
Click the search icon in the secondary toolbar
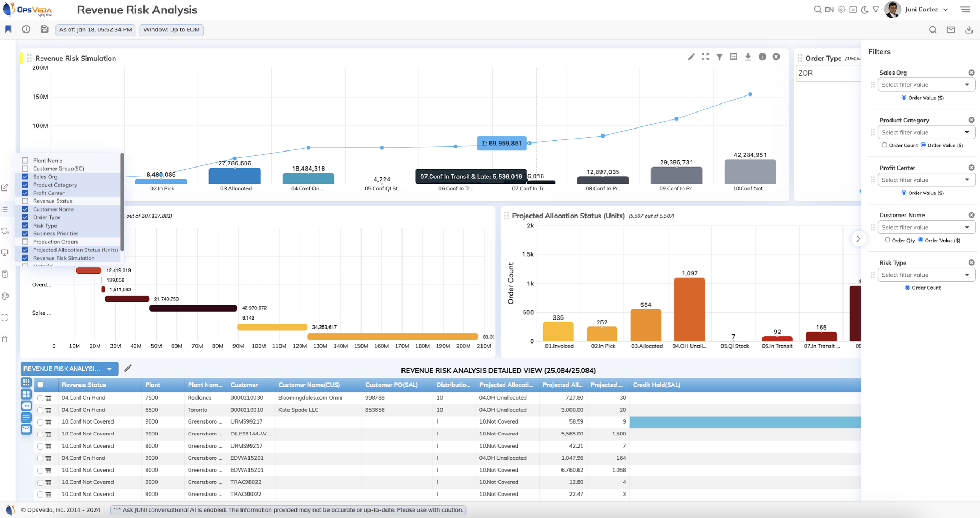pos(933,30)
